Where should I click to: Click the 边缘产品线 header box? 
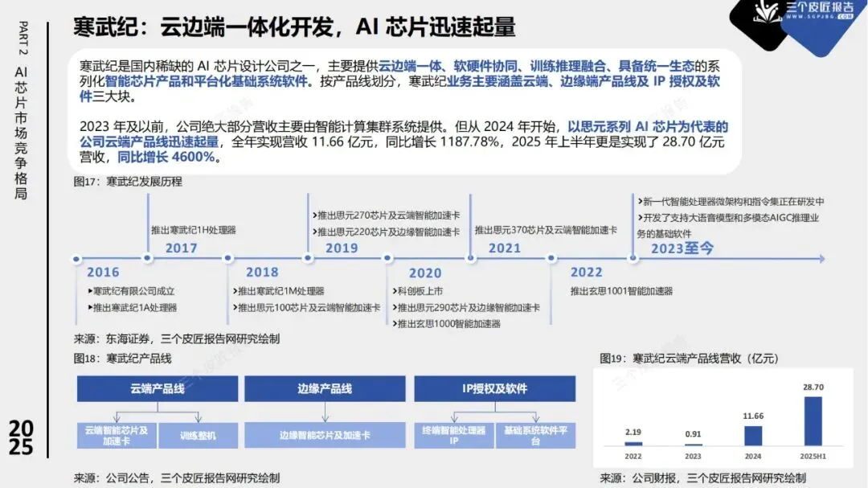325,389
